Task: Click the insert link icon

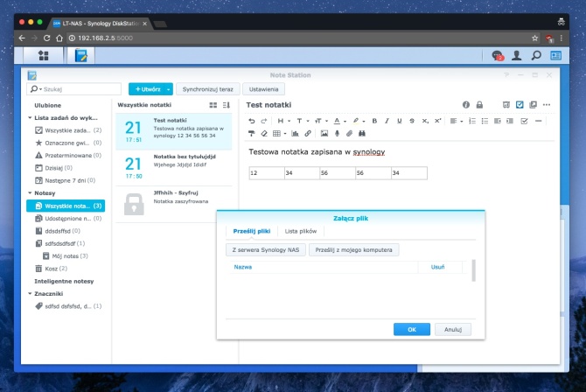Action: pyautogui.click(x=307, y=134)
